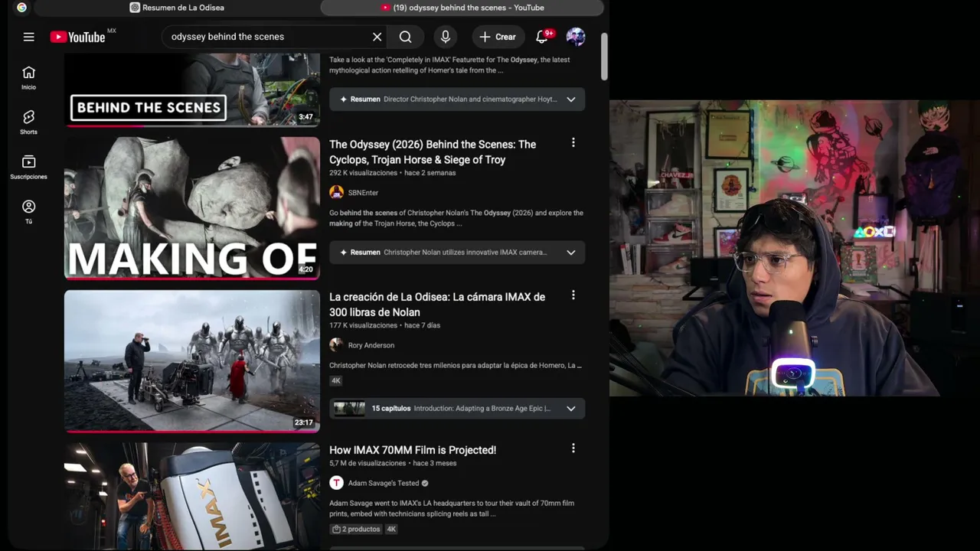Open more options for How IMAX 70MM video
Viewport: 980px width, 551px height.
click(x=573, y=448)
